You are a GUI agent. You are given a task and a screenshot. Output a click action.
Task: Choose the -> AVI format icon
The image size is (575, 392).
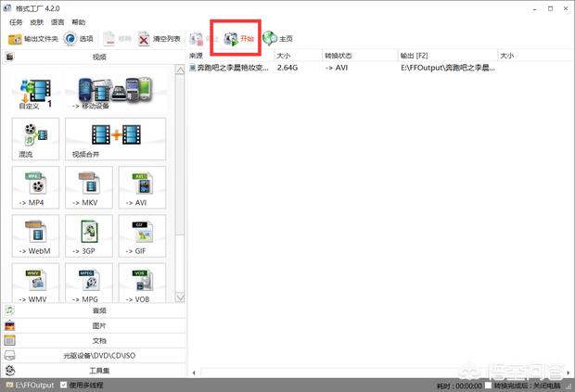142,190
